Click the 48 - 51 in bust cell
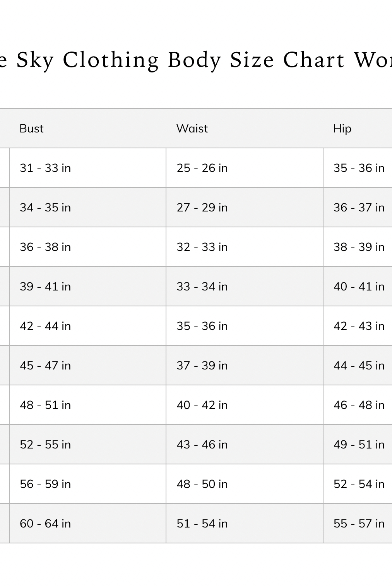 click(45, 405)
